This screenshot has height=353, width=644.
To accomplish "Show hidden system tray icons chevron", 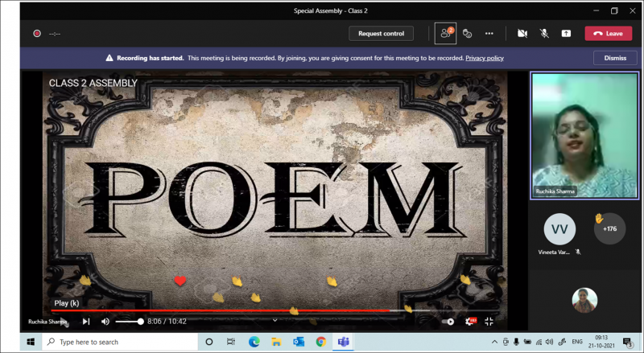I will coord(494,342).
